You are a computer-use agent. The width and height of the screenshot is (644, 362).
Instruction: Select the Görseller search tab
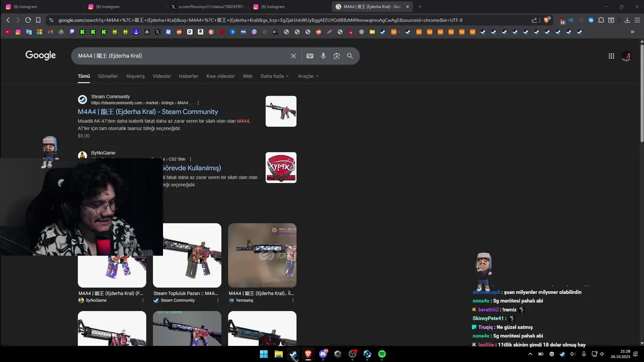pos(108,76)
